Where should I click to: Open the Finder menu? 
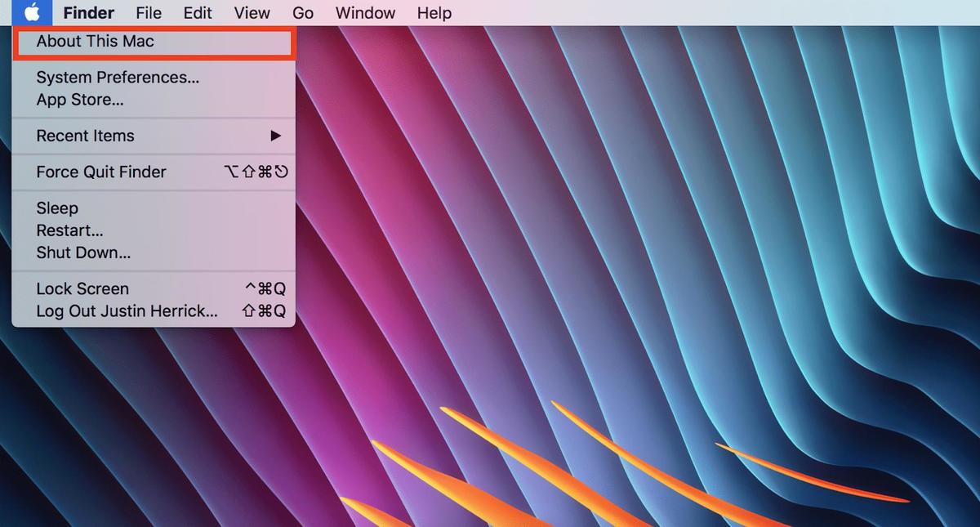pos(88,13)
